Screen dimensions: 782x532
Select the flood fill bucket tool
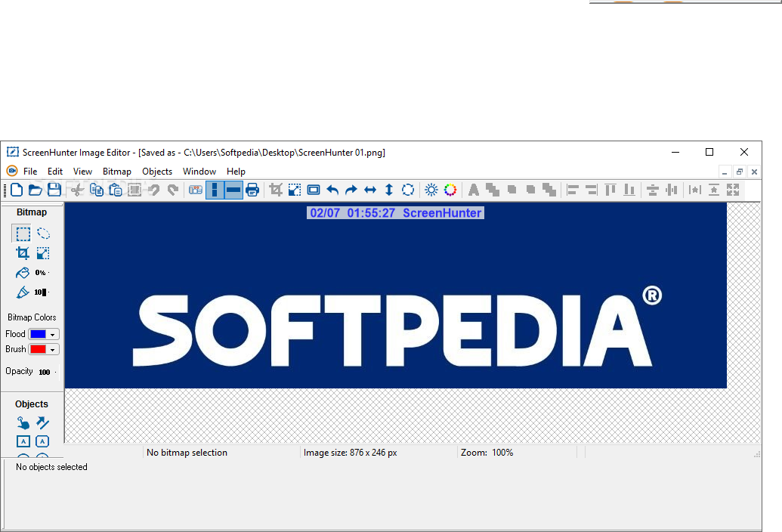tap(23, 273)
